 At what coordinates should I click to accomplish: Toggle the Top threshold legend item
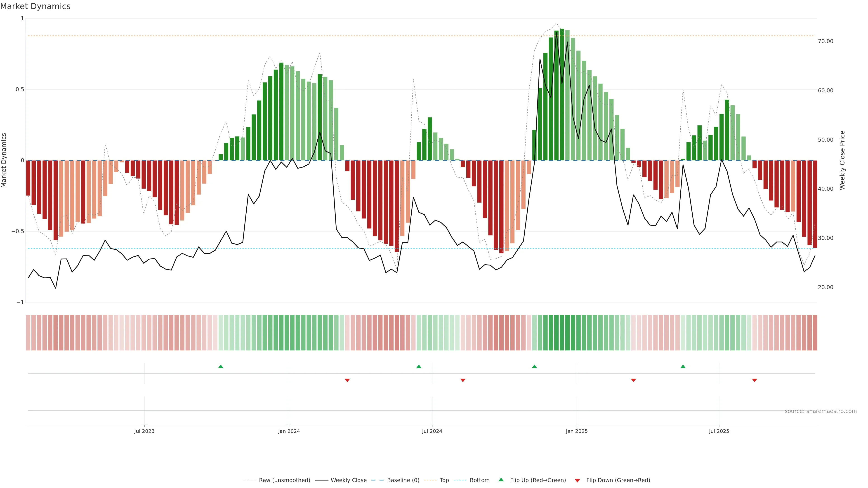(444, 480)
